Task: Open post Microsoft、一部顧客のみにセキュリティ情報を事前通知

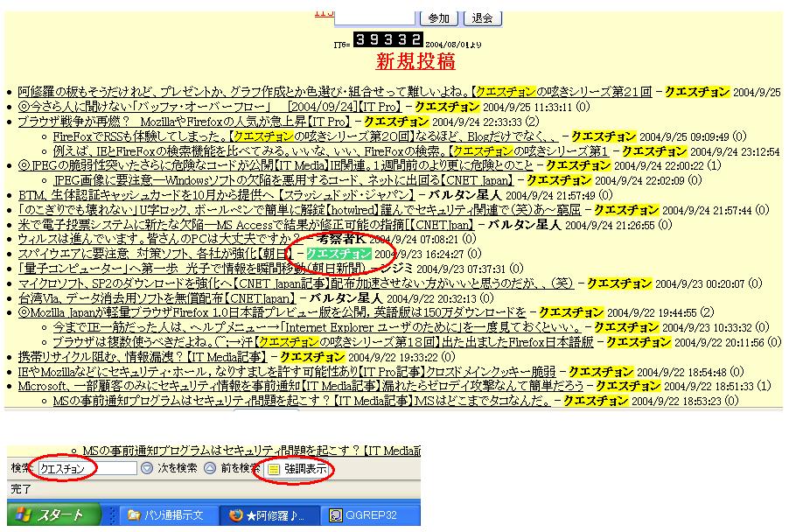Action: (x=300, y=386)
